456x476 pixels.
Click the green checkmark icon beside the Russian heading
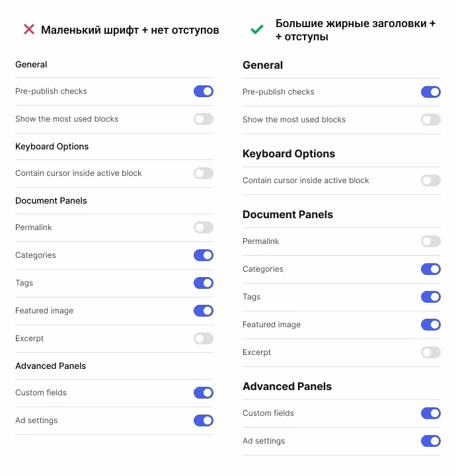click(x=256, y=30)
